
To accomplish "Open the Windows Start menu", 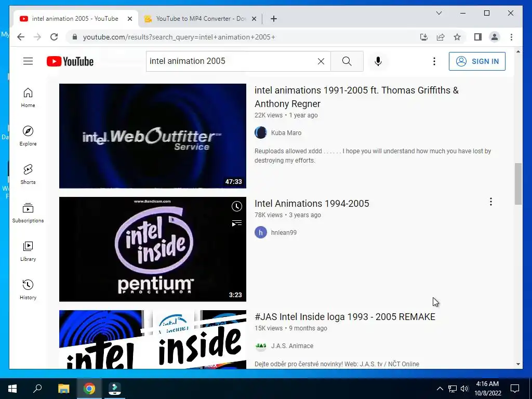I will pos(12,389).
